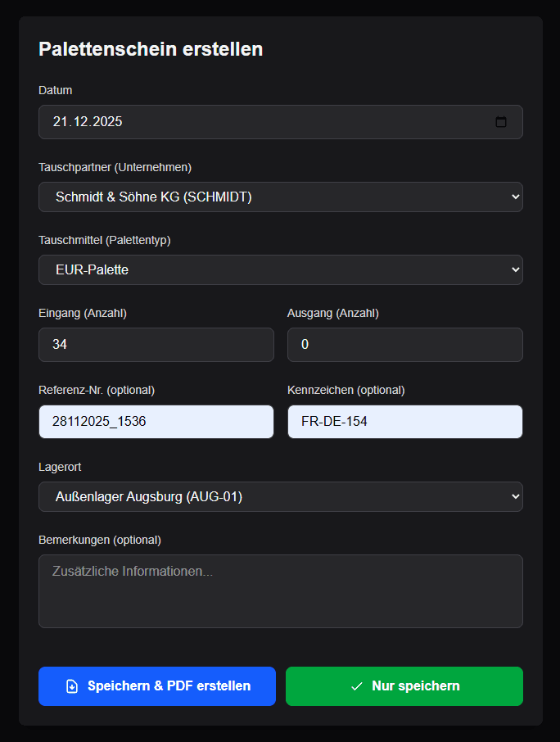
Task: Select the Ausgang (Anzahl) field showing 0
Action: (404, 345)
